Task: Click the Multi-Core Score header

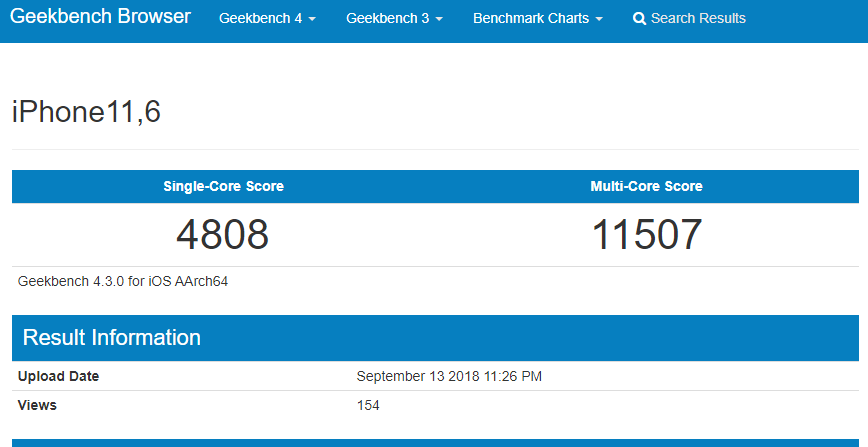Action: [x=647, y=186]
